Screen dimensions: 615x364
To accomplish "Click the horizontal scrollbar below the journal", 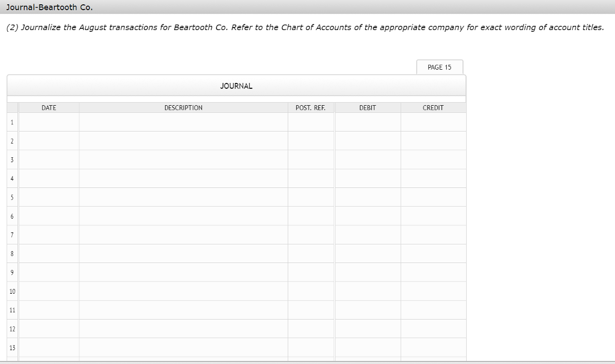I will coord(236,361).
